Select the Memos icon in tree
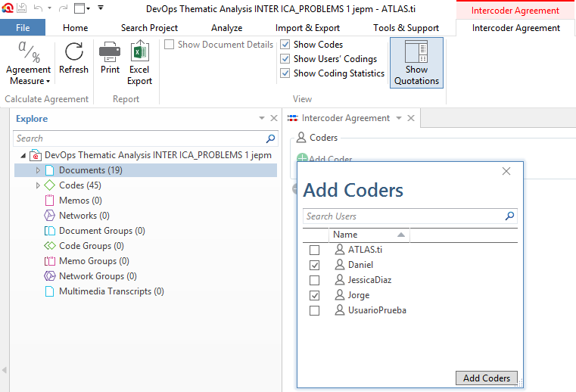Screen dimensions: 576x392 (50, 201)
